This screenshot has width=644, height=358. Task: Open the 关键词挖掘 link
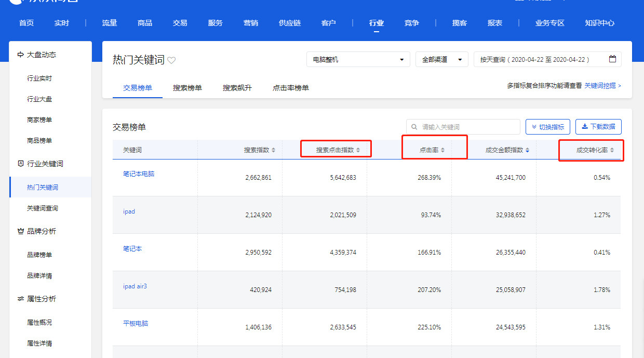[x=602, y=86]
